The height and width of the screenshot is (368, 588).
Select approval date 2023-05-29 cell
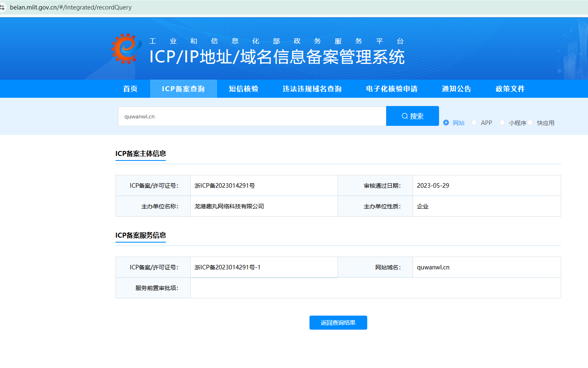tap(487, 186)
